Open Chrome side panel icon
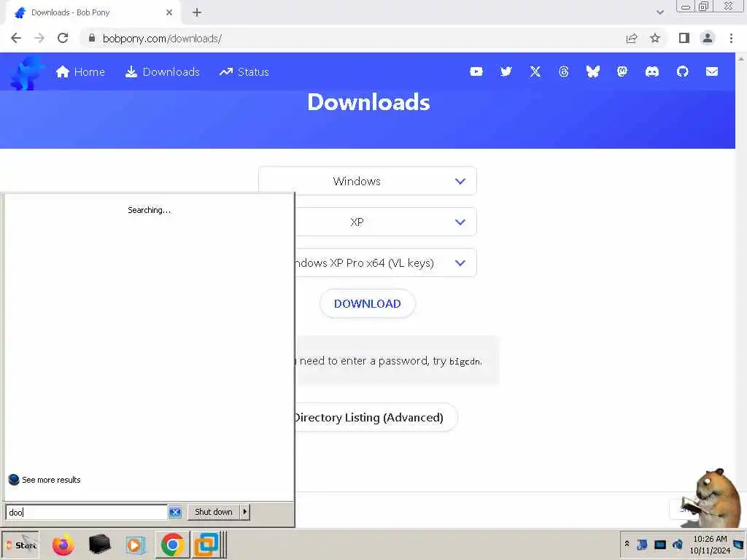Viewport: 747px width, 560px height. (x=684, y=38)
